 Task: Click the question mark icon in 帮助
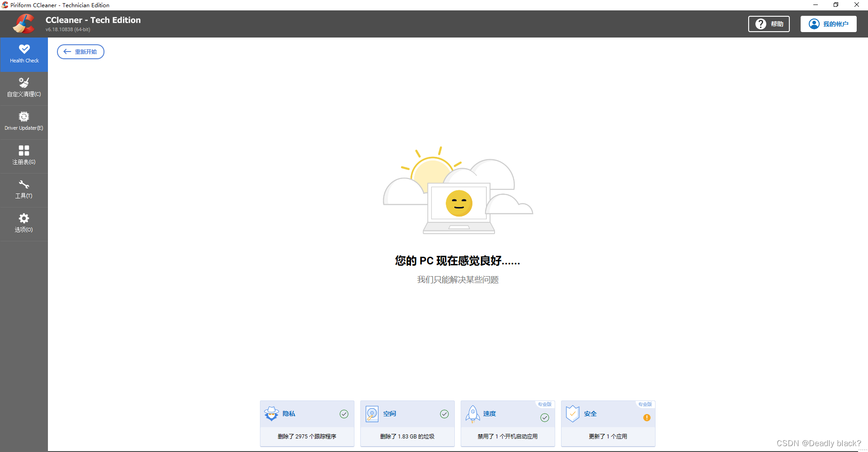pyautogui.click(x=761, y=24)
